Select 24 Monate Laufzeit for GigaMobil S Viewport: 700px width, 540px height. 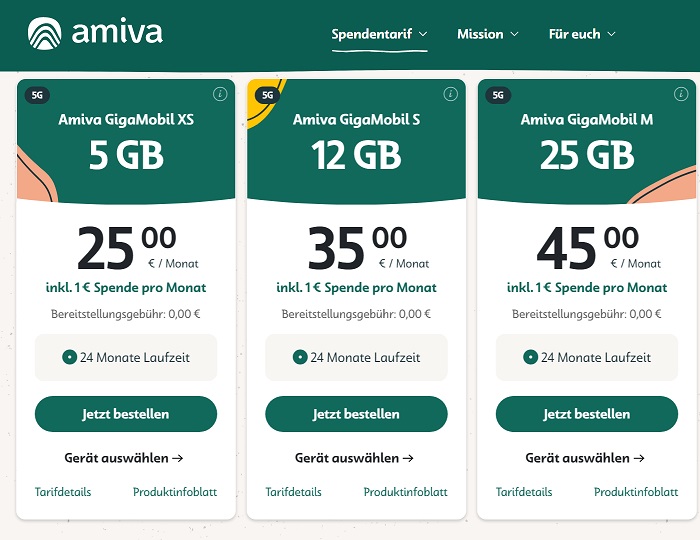click(356, 357)
